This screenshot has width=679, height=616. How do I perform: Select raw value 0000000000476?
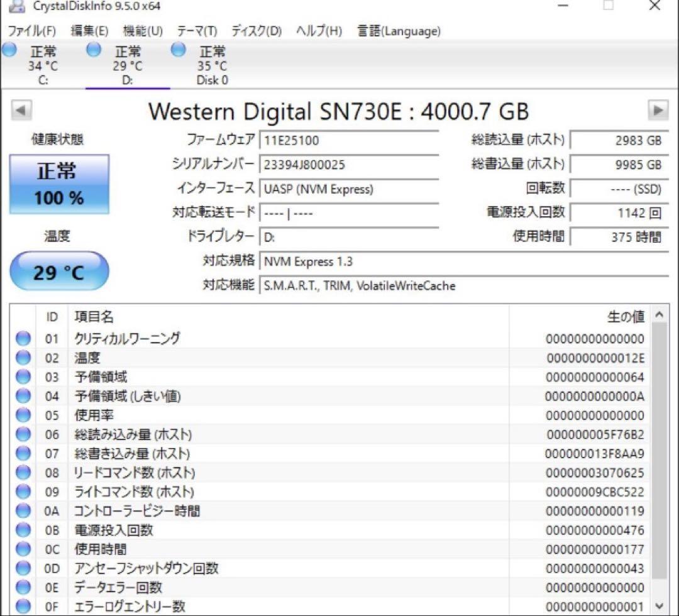coord(595,531)
